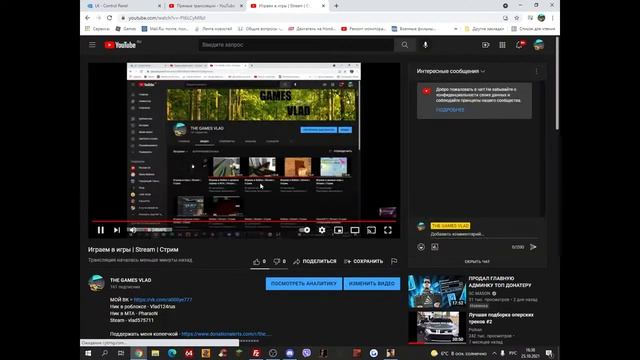Go back with the browser back arrow
The height and width of the screenshot is (360, 640).
pyautogui.click(x=87, y=18)
